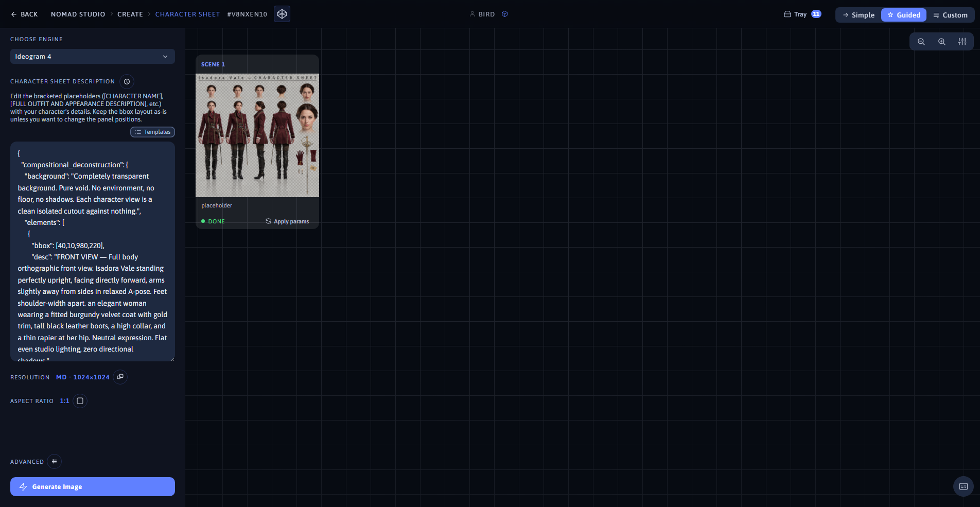Open the CREATE breadcrumb

point(130,14)
